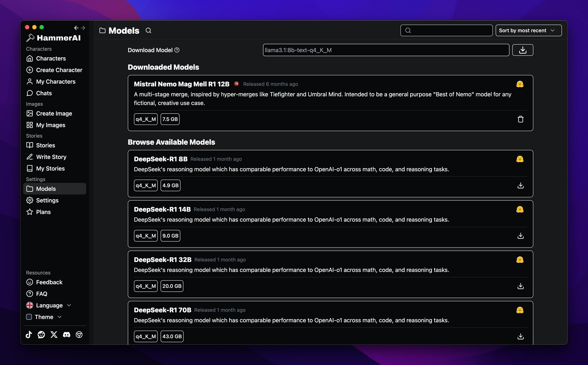Navigate back with the left arrow
Viewport: 588px width, 365px height.
[x=76, y=28]
